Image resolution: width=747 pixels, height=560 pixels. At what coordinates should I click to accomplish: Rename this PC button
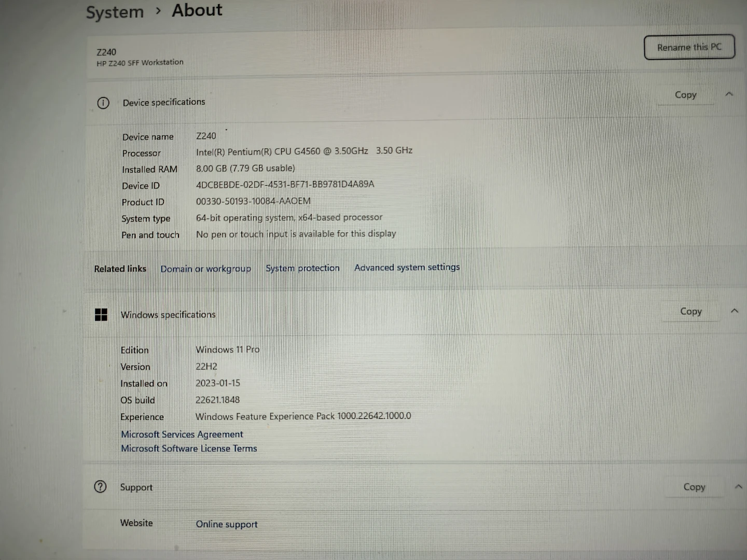point(689,47)
